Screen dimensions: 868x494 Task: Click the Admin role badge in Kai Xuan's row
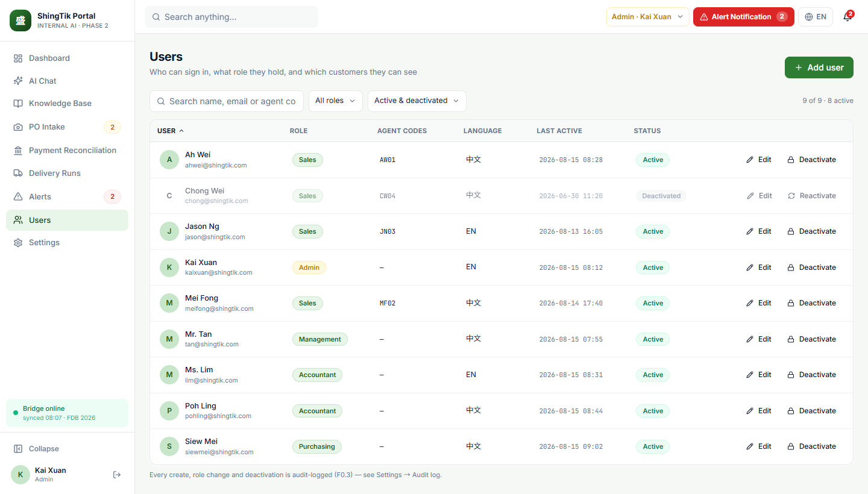click(x=309, y=267)
